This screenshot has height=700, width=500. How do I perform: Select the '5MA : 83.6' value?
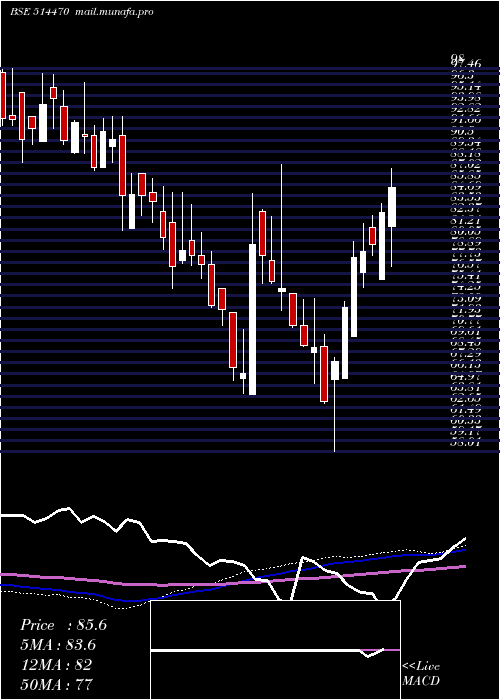tap(58, 645)
